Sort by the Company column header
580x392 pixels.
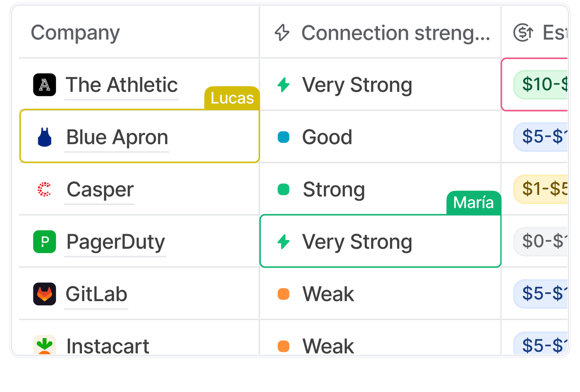[x=75, y=32]
